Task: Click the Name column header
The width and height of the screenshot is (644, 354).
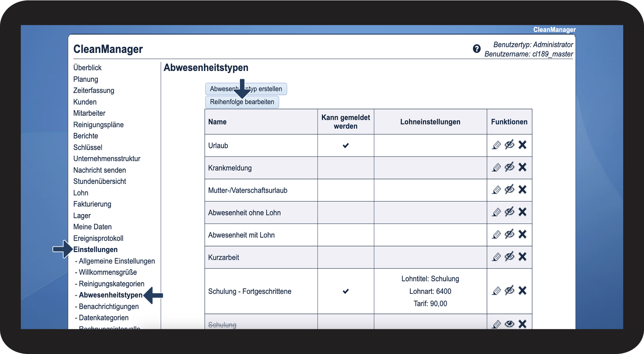Action: click(x=261, y=122)
